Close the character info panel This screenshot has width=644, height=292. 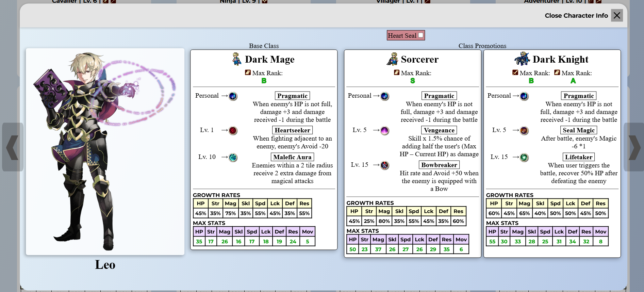[617, 15]
